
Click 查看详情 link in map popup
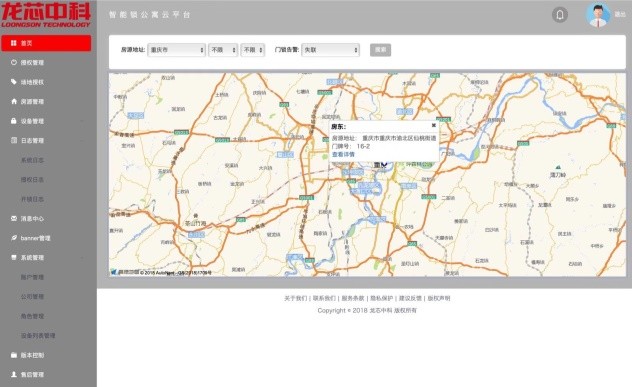tap(343, 154)
